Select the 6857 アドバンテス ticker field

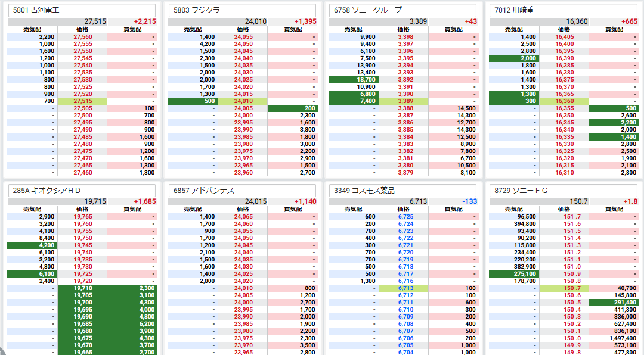(x=243, y=191)
